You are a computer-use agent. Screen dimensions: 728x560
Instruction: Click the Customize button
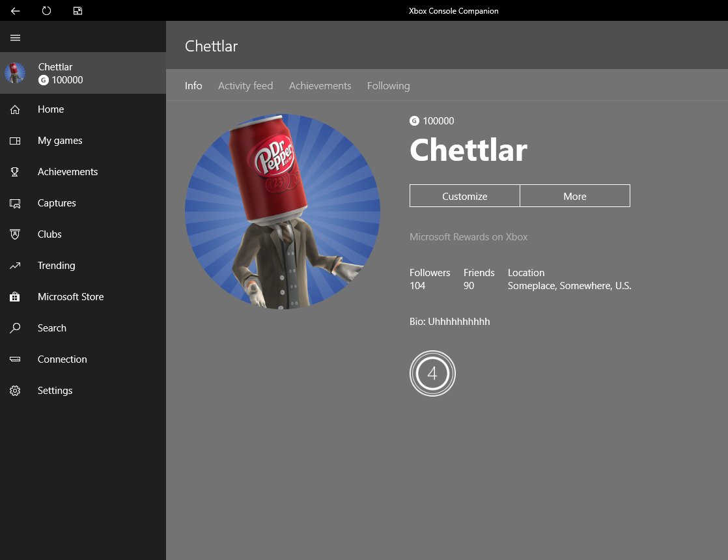pos(465,196)
